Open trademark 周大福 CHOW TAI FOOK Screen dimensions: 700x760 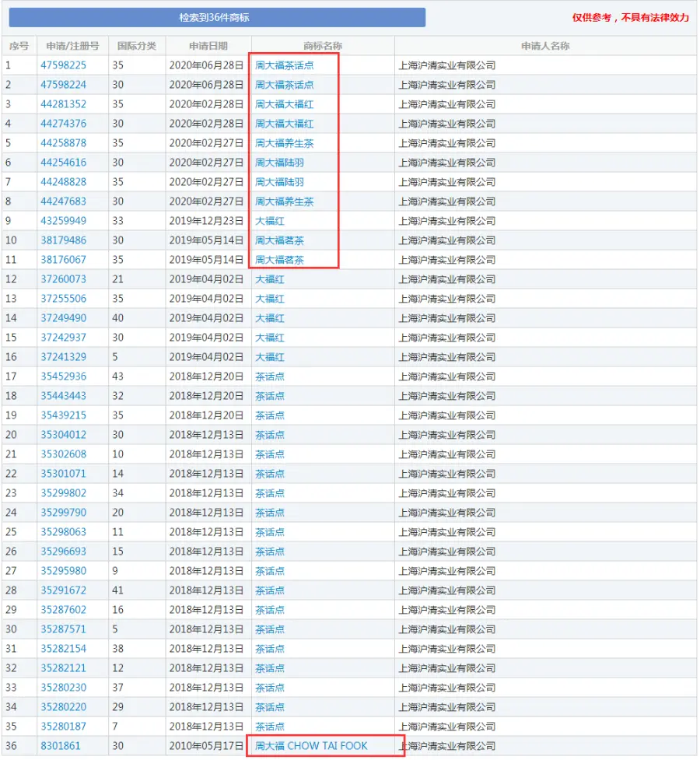311,746
